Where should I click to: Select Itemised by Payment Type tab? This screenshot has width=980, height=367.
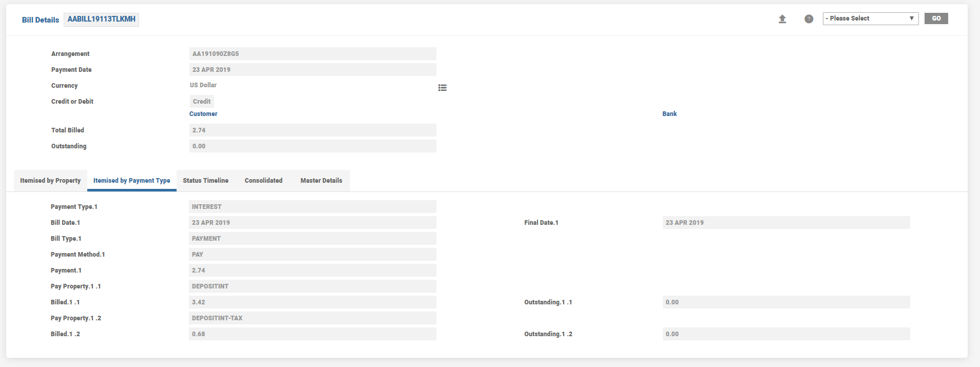tap(131, 181)
